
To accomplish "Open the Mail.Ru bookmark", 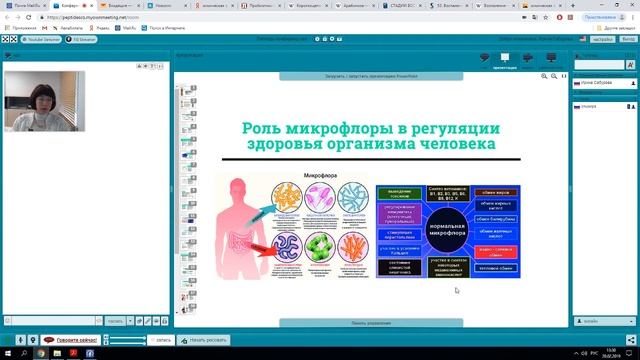I will 125,28.
